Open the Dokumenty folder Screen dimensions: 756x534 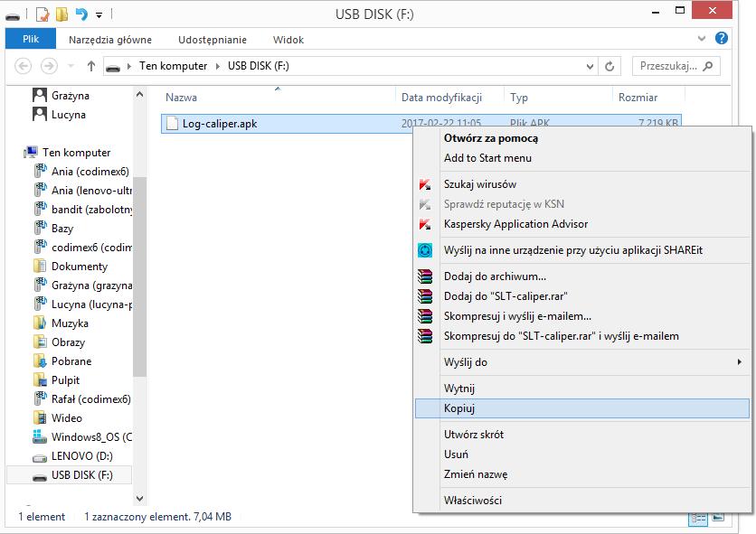pos(71,266)
